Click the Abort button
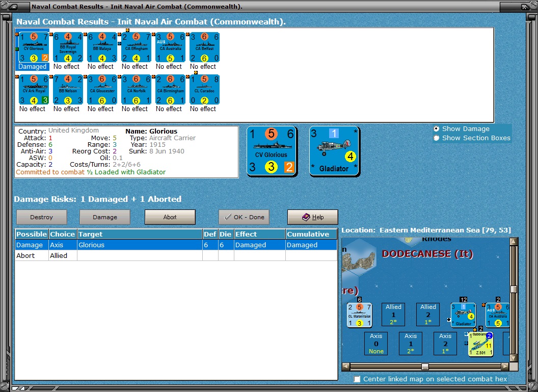Screen dimensions: 538x392 click(170, 217)
